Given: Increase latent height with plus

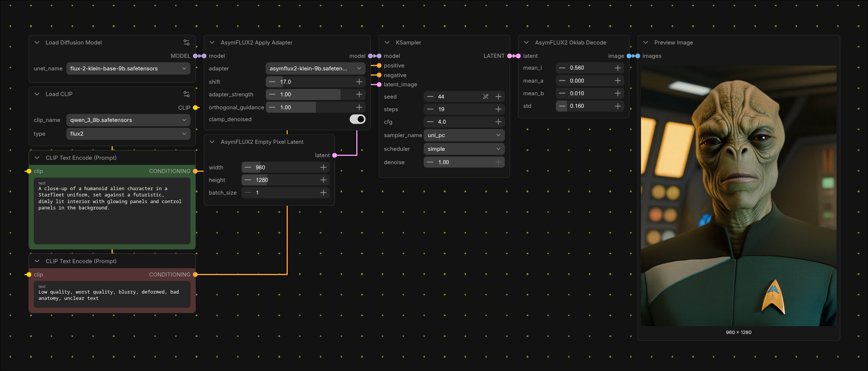Looking at the screenshot, I should pyautogui.click(x=324, y=180).
